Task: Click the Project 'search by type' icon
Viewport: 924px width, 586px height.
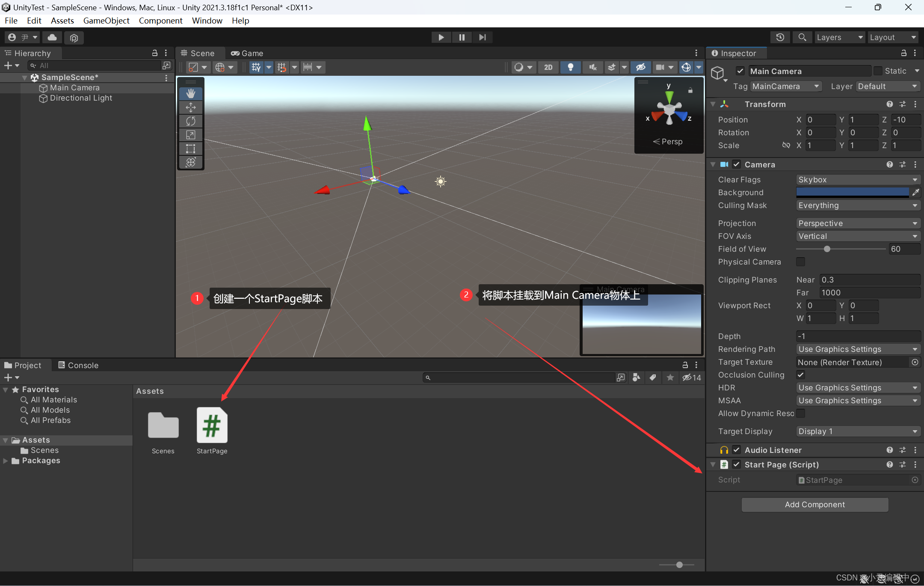Action: (x=636, y=378)
